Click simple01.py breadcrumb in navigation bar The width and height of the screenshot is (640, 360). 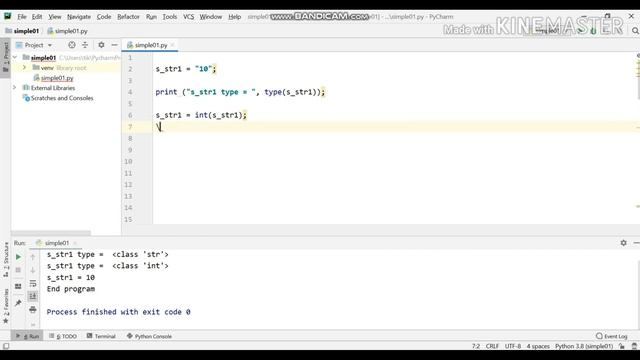tap(67, 31)
